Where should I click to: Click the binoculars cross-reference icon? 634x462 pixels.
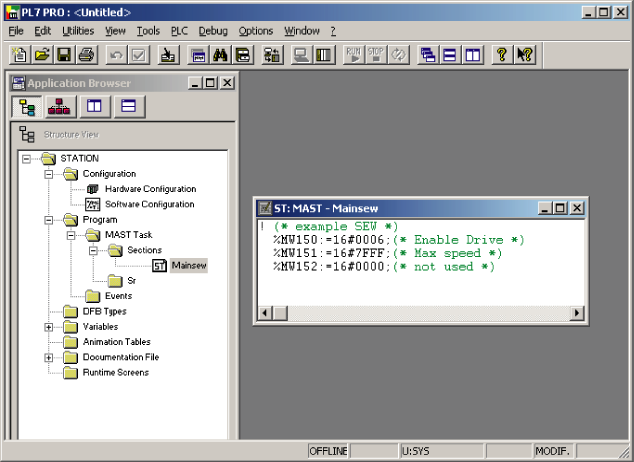pos(220,55)
